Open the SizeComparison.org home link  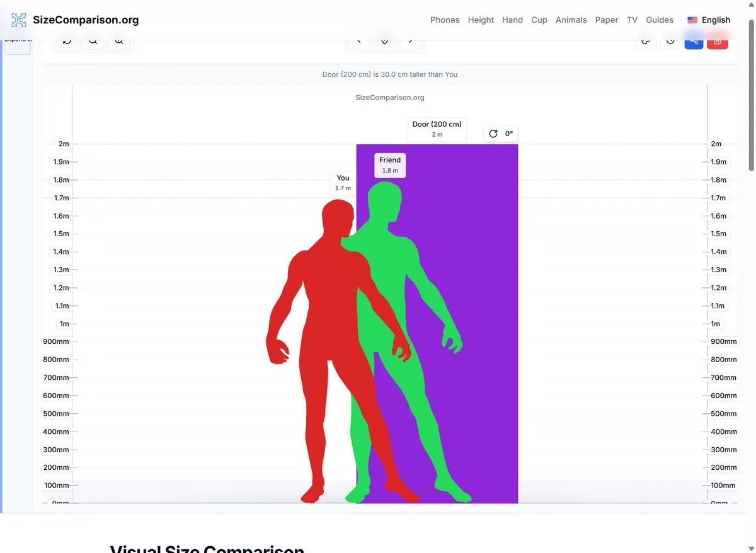86,20
